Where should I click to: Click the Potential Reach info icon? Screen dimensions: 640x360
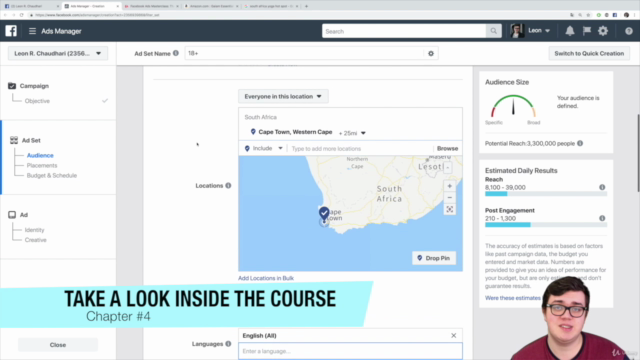click(580, 143)
